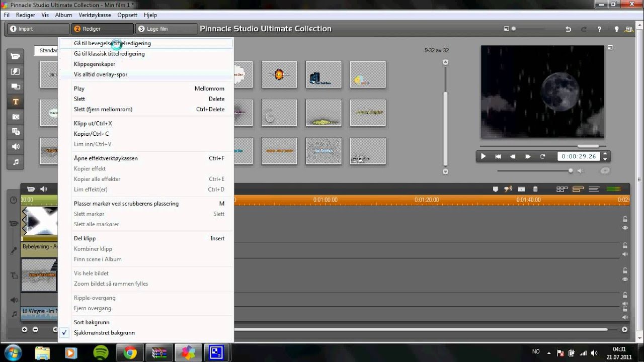Toggle loop playback in preview player
This screenshot has height=362, width=644.
point(542,156)
